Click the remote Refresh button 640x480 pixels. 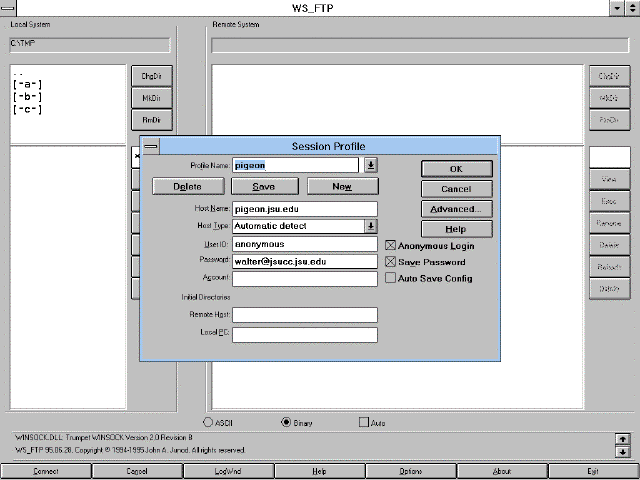[x=609, y=267]
